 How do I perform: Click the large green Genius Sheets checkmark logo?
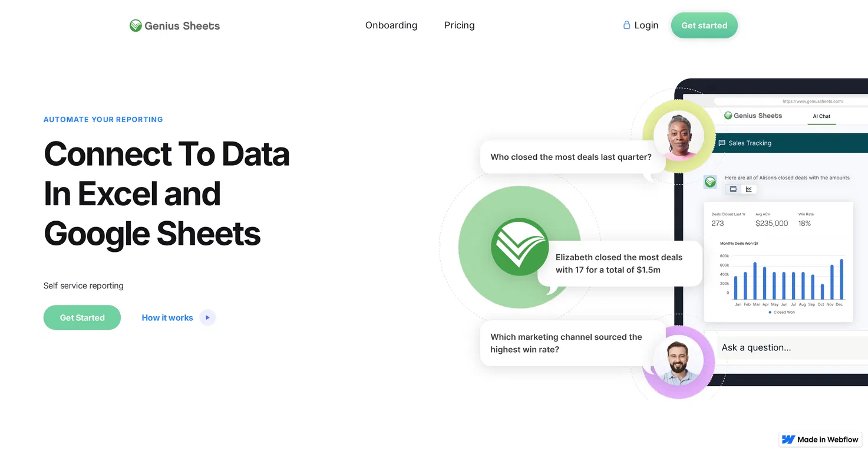point(520,247)
